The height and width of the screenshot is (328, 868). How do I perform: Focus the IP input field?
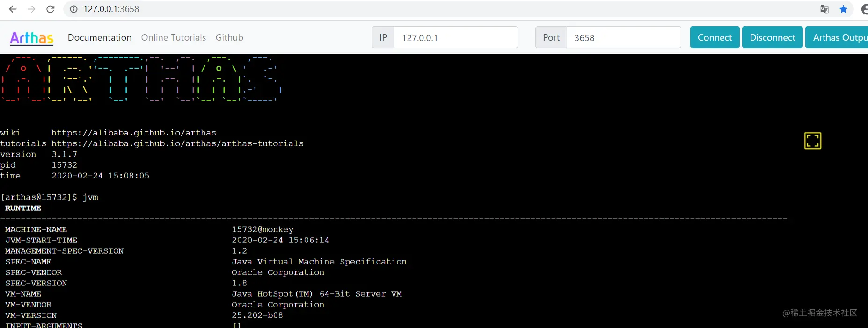[x=456, y=37]
